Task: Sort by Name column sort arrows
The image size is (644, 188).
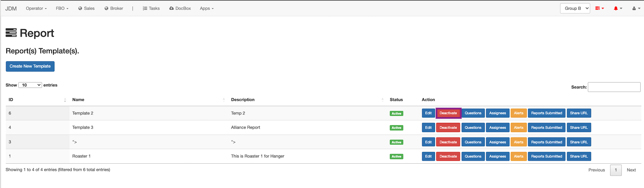Action: pos(224,100)
